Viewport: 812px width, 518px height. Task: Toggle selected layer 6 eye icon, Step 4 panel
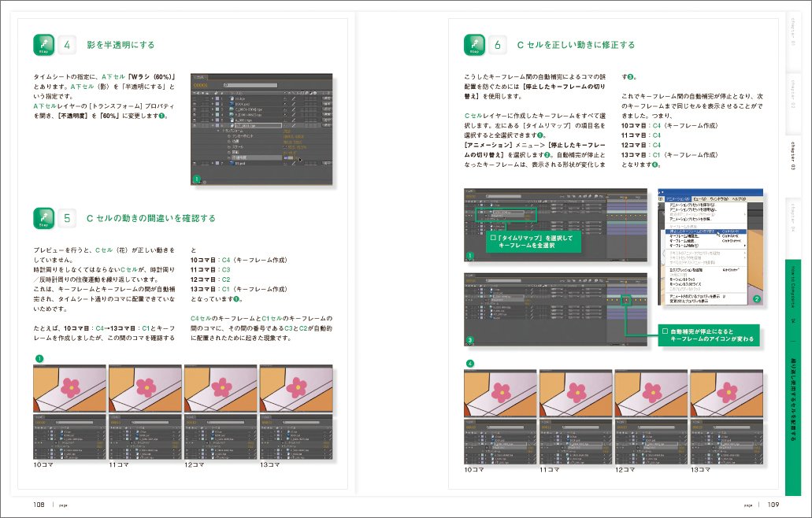click(195, 125)
